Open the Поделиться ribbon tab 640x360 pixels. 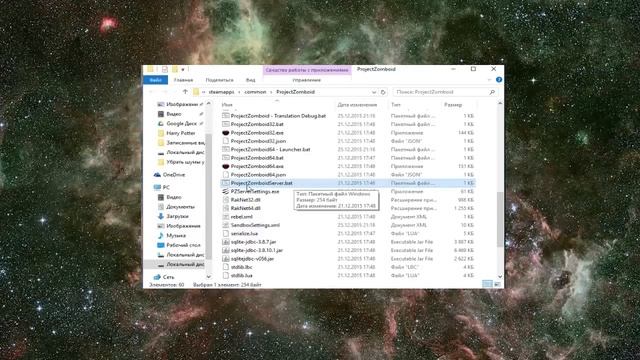tap(220, 80)
